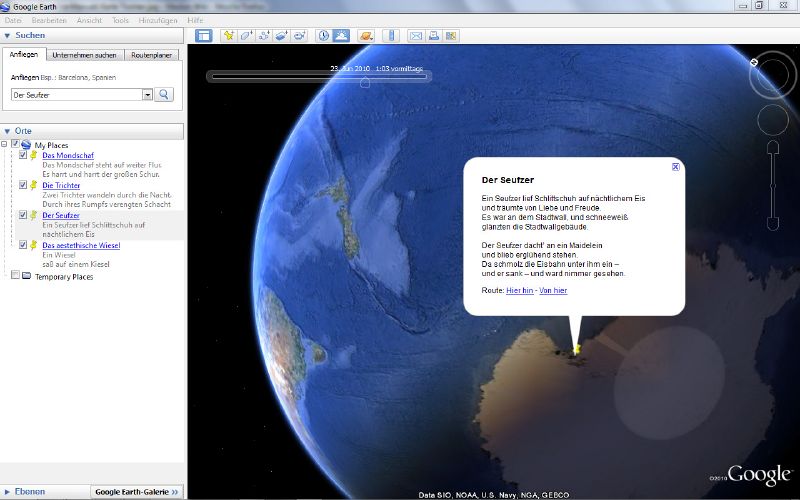
Task: Record a tour using toolbar icon
Action: point(299,36)
